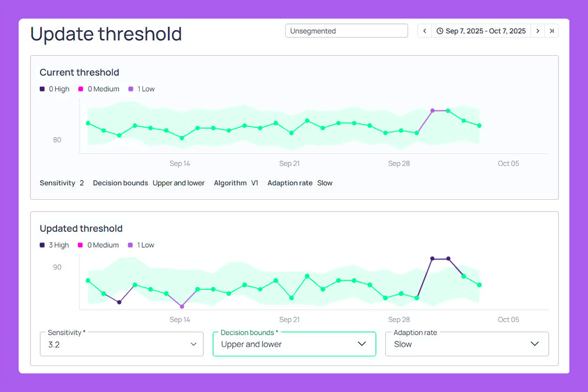This screenshot has height=392, width=588.
Task: Click the Sensitivity chevron arrow
Action: coord(193,345)
